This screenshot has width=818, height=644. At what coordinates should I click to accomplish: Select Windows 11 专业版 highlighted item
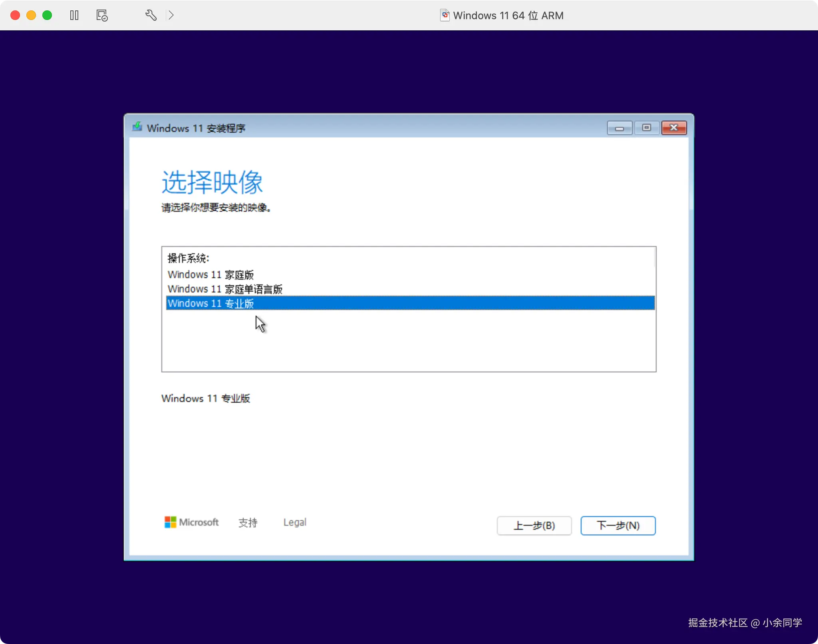click(x=210, y=304)
